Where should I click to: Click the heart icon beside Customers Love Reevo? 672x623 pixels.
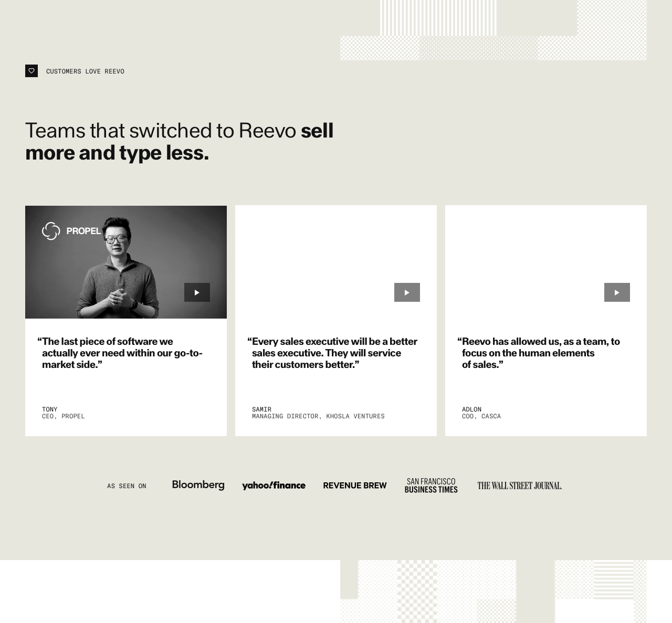coord(31,71)
